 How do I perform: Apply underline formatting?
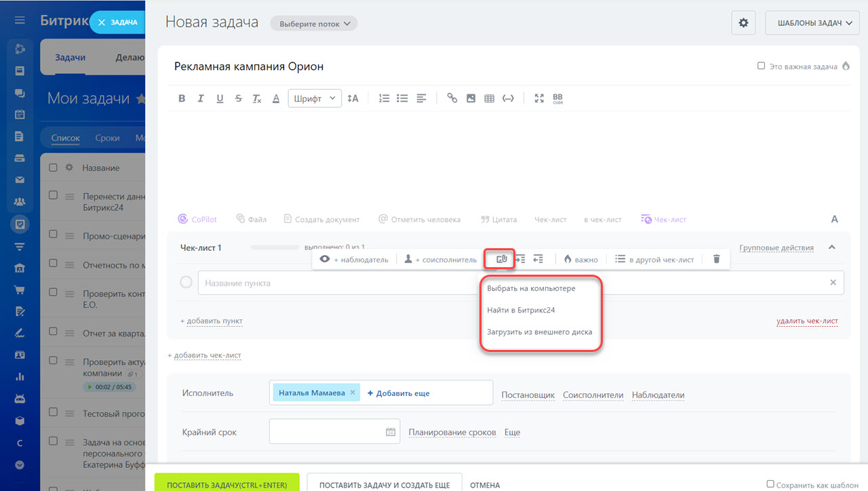(220, 98)
